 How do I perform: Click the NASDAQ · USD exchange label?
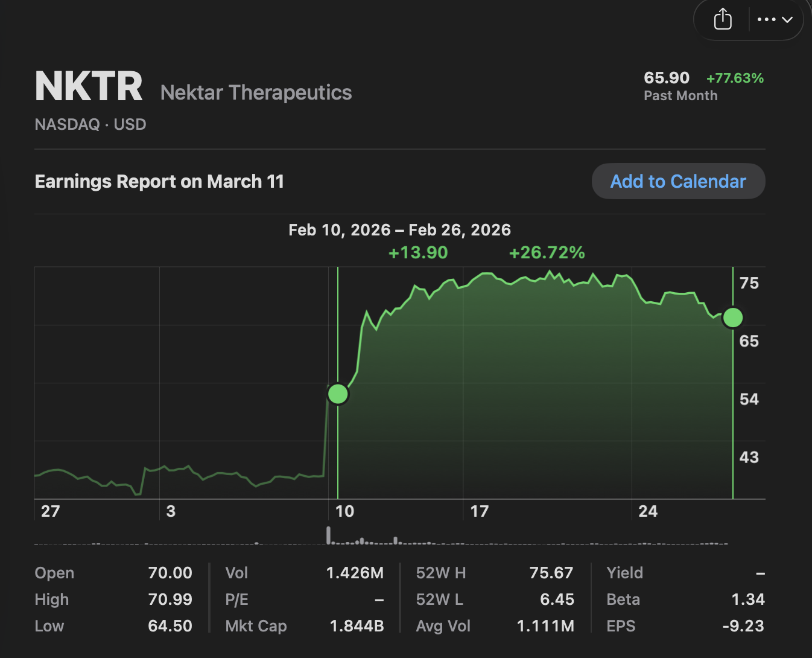point(90,124)
